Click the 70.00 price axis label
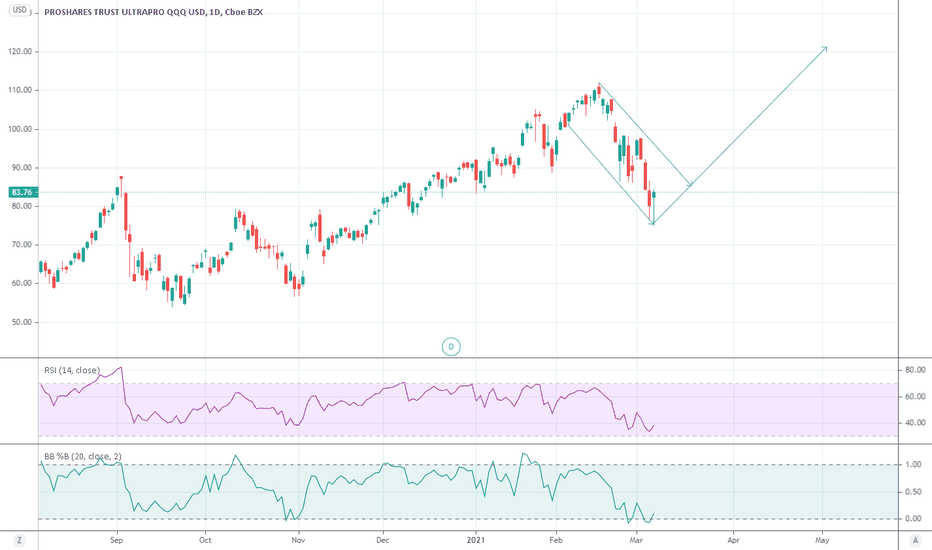932x550 pixels. coord(21,245)
